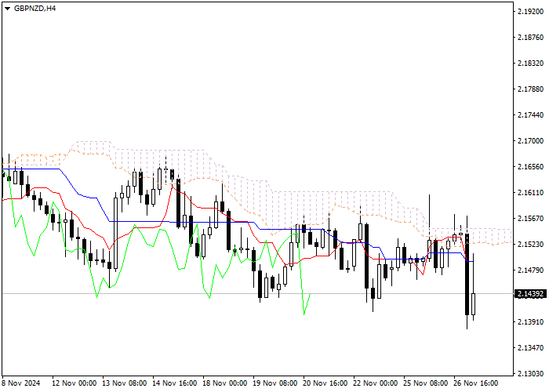549x392 pixels.
Task: Click the 22 Nov 00:00 time label
Action: coord(376,383)
